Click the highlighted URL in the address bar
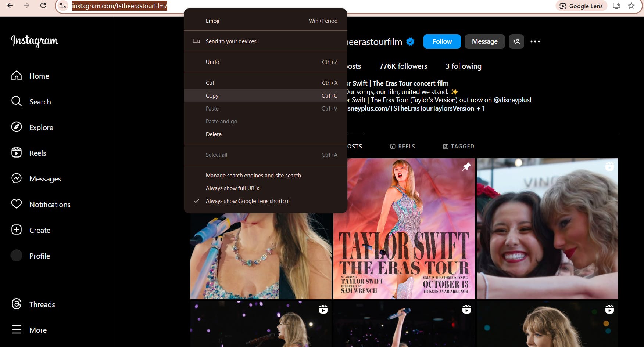644x347 pixels. click(x=119, y=6)
